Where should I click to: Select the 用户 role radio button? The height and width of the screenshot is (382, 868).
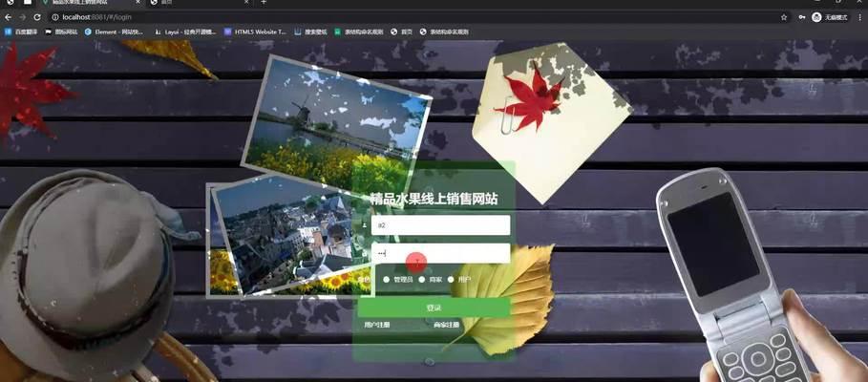tap(451, 280)
